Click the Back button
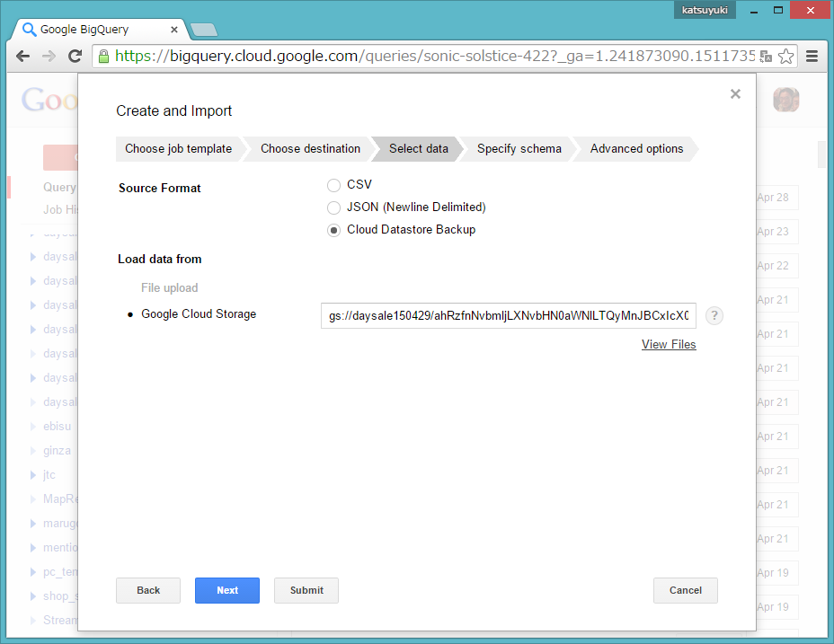834x644 pixels. coord(148,590)
